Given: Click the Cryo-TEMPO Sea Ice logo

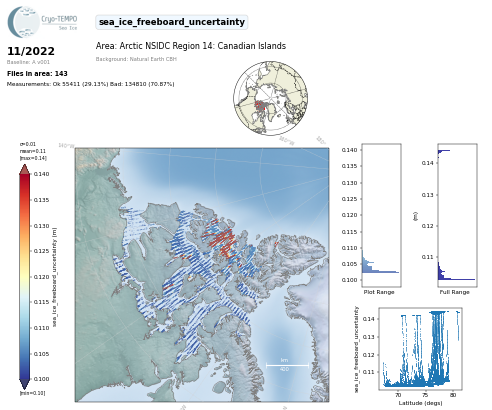Looking at the screenshot, I should [x=42, y=22].
